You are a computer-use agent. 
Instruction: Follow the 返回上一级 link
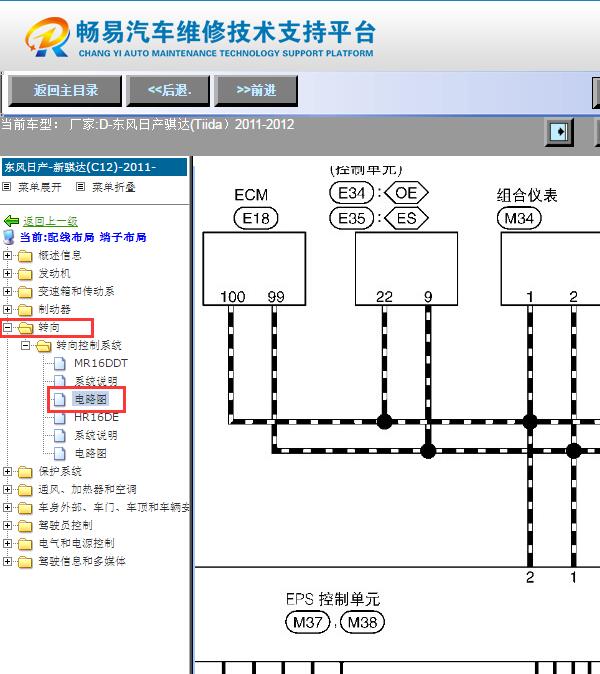(x=50, y=221)
